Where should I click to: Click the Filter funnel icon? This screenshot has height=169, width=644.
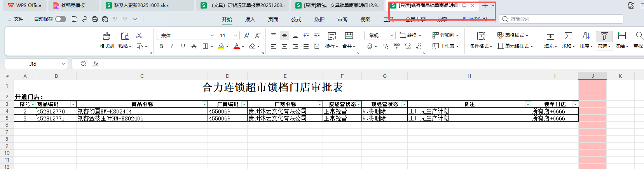pos(604,36)
